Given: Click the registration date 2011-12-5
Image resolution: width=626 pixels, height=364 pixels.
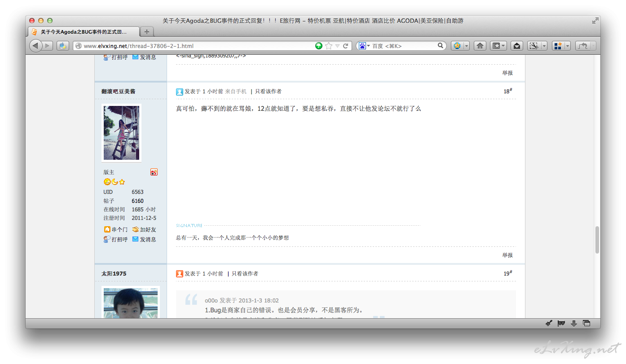Looking at the screenshot, I should pyautogui.click(x=144, y=218).
